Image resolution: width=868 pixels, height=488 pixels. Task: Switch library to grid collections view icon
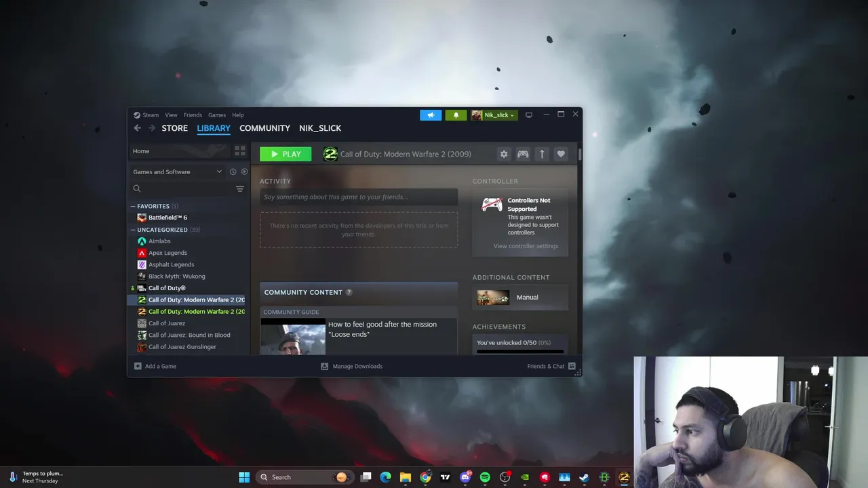pos(240,150)
